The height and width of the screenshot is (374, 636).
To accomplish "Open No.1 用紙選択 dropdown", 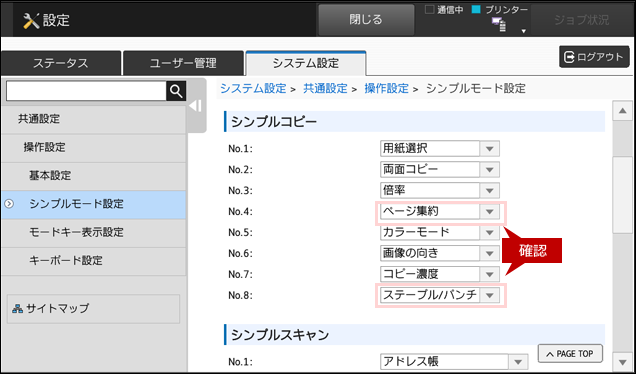I will (440, 148).
